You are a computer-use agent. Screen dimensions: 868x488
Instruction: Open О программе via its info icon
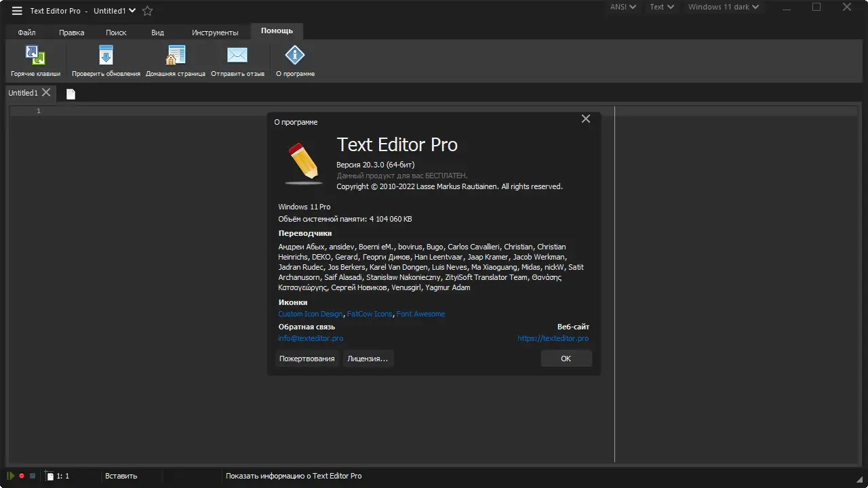[295, 60]
